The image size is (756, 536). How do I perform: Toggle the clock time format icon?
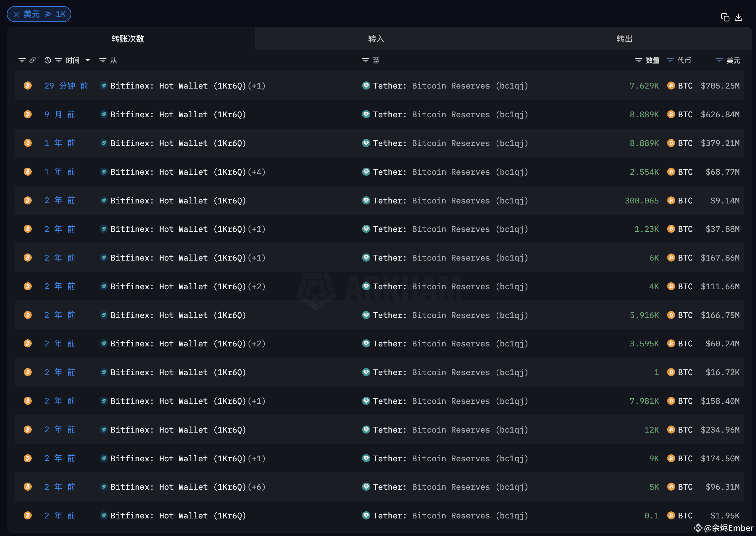coord(48,60)
